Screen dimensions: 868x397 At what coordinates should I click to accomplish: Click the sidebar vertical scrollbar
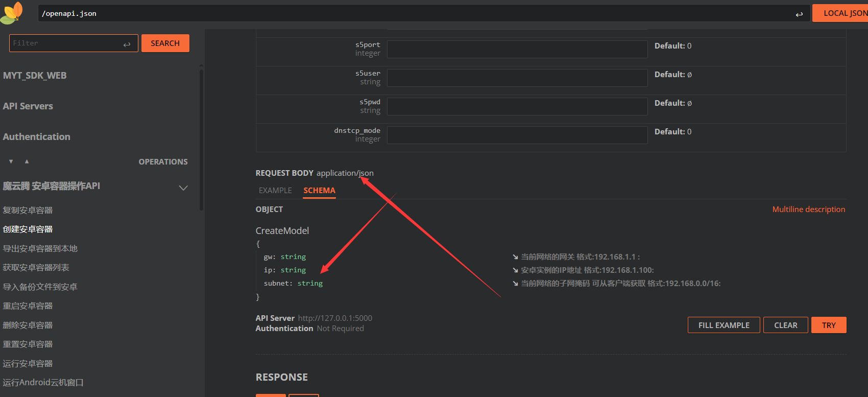click(x=201, y=138)
